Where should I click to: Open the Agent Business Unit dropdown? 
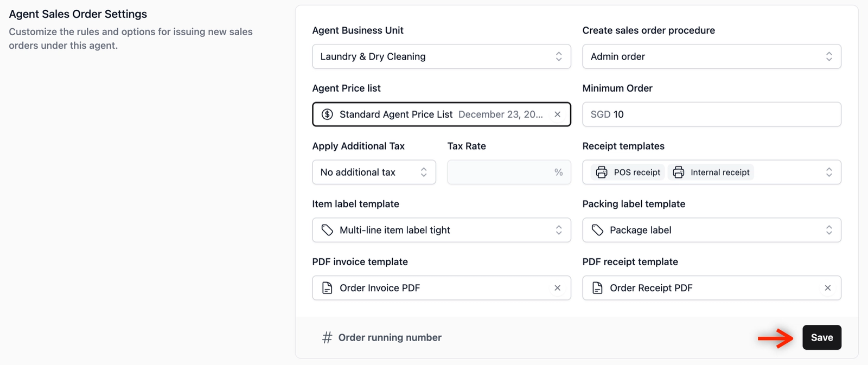coord(441,56)
